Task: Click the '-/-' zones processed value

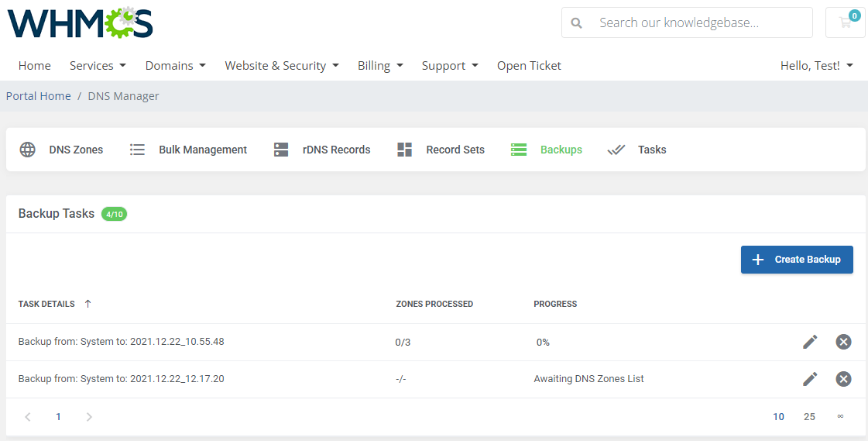Action: click(x=401, y=379)
